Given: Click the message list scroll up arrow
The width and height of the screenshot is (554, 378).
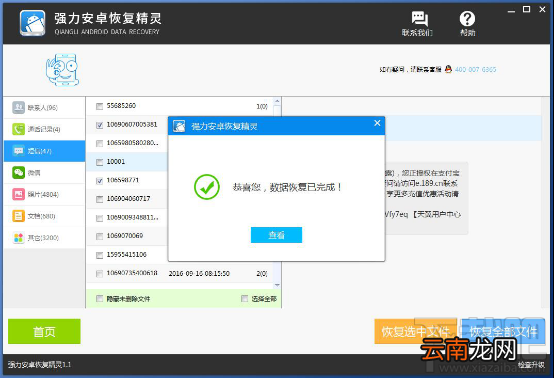Looking at the screenshot, I should 277,101.
